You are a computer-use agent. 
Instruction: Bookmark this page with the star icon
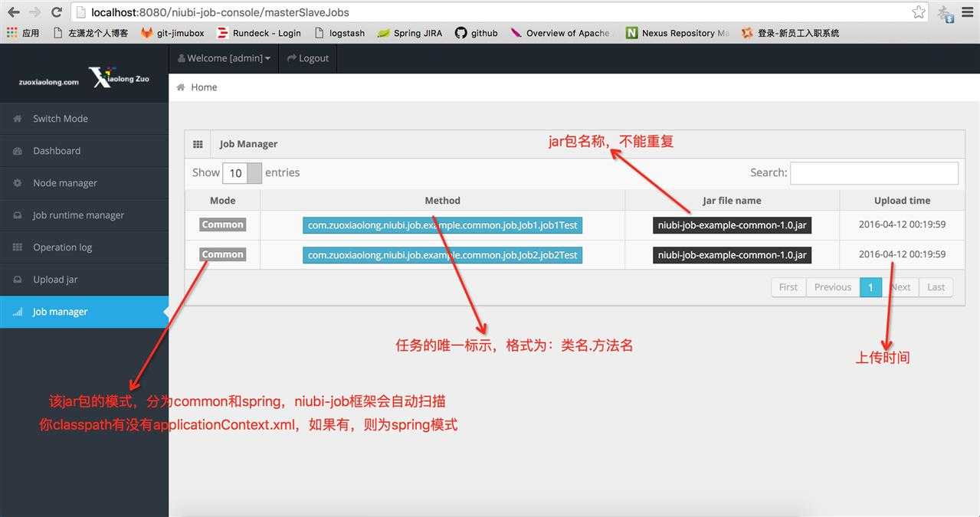coord(918,12)
